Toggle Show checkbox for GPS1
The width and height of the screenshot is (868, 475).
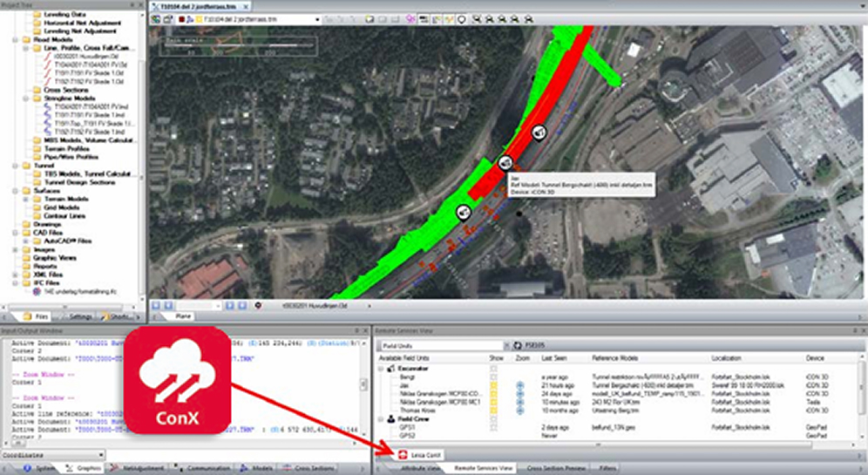click(496, 429)
